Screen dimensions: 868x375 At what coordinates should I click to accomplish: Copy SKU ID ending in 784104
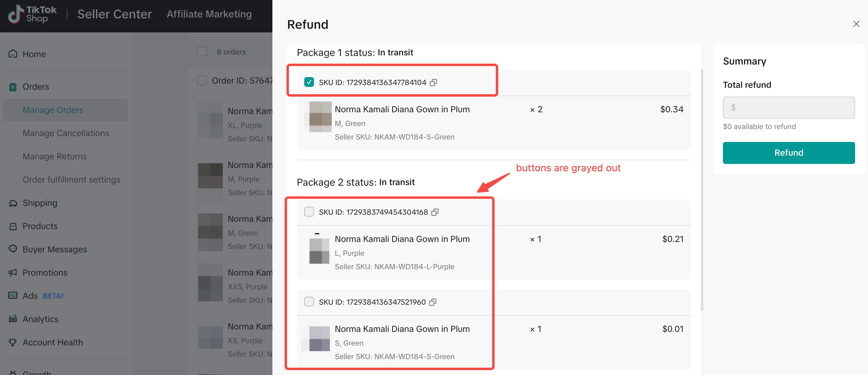click(x=433, y=83)
